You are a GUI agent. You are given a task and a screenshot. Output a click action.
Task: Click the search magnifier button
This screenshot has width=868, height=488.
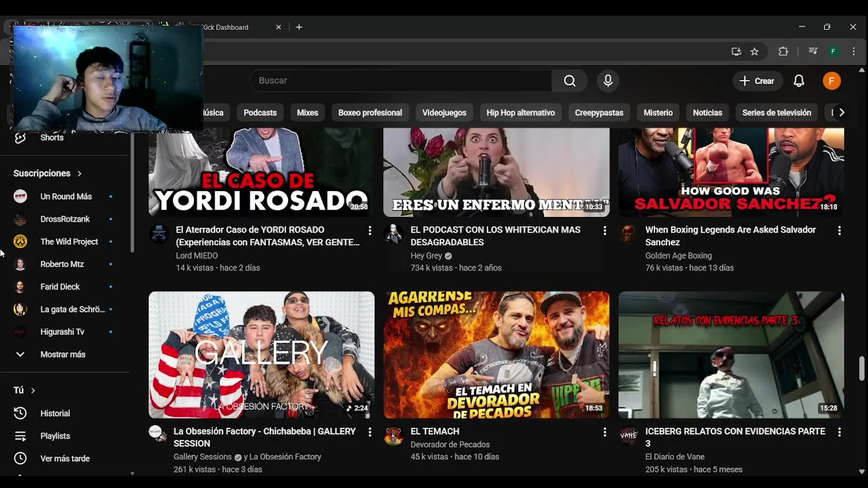point(570,81)
